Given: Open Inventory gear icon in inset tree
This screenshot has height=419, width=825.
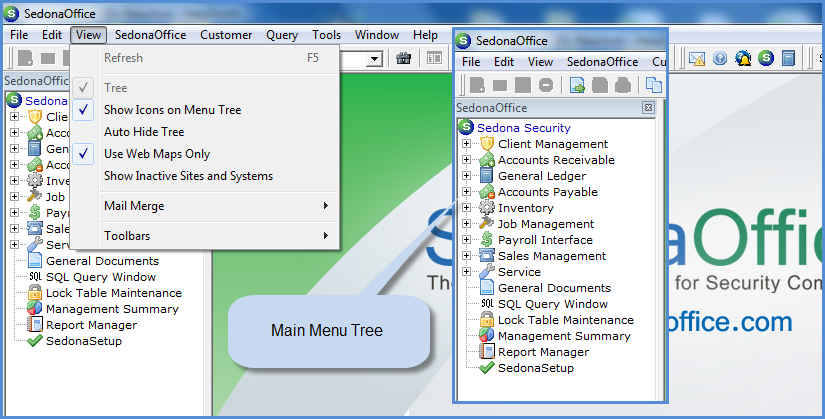Looking at the screenshot, I should click(x=487, y=208).
